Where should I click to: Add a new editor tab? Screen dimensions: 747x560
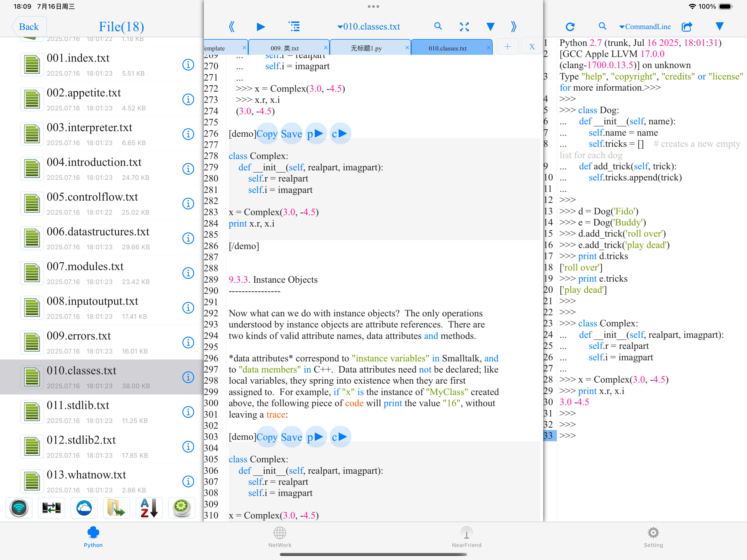(x=507, y=47)
